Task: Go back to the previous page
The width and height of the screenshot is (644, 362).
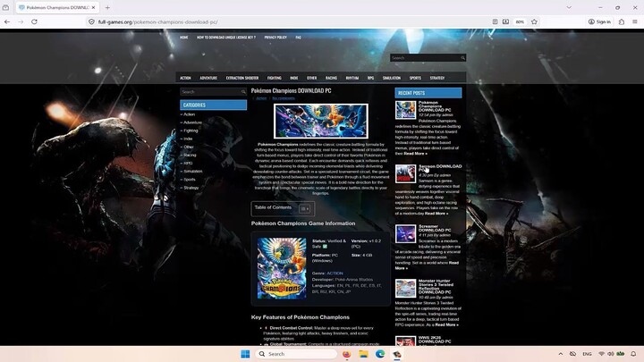Action: pyautogui.click(x=7, y=21)
